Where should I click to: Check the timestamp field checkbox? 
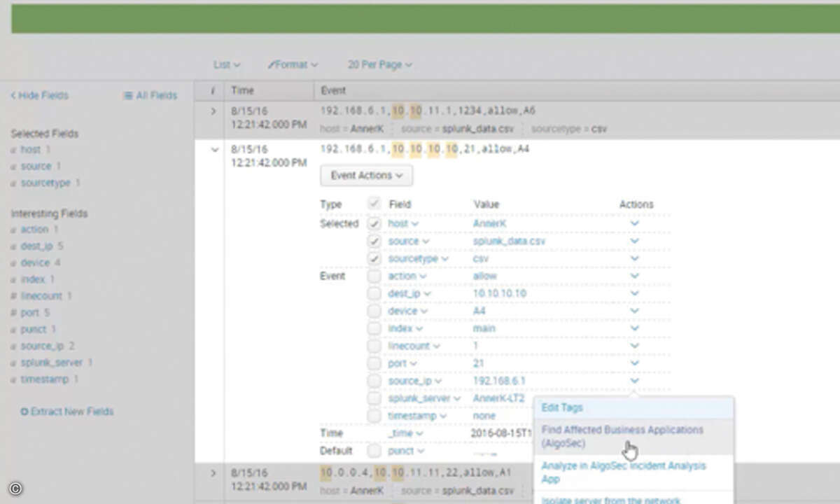coord(374,416)
